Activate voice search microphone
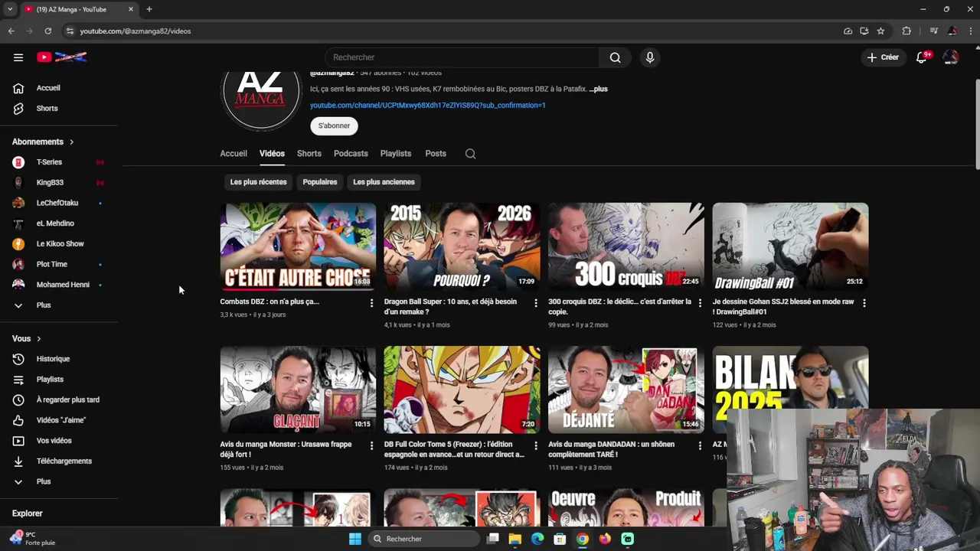This screenshot has height=551, width=980. (649, 57)
